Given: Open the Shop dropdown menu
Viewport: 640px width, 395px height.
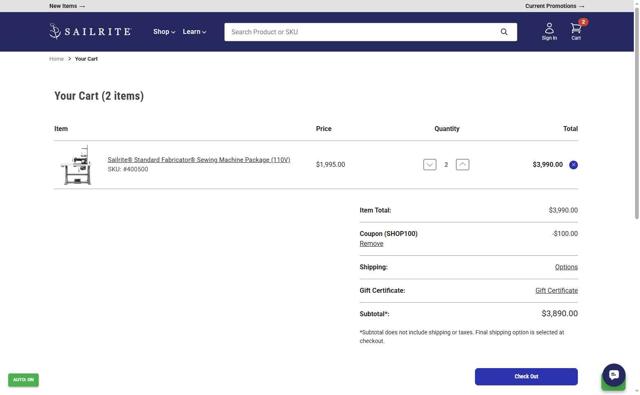Looking at the screenshot, I should point(164,32).
